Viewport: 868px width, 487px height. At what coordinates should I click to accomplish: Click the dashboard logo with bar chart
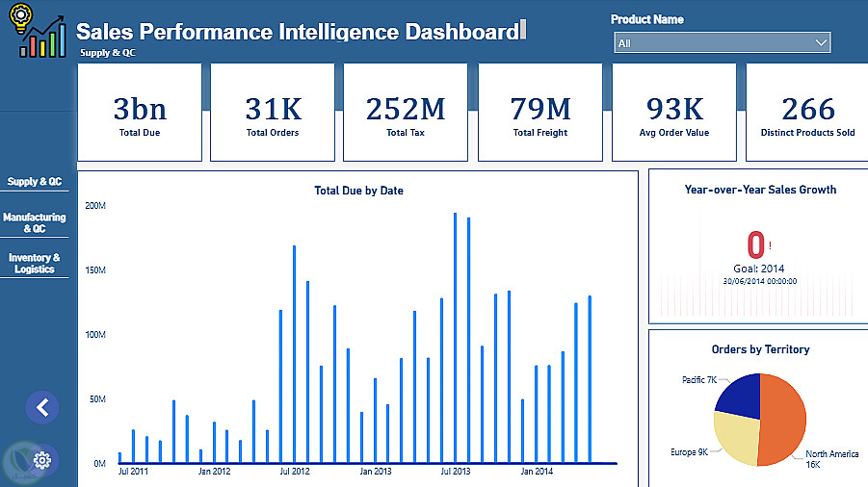tap(39, 33)
